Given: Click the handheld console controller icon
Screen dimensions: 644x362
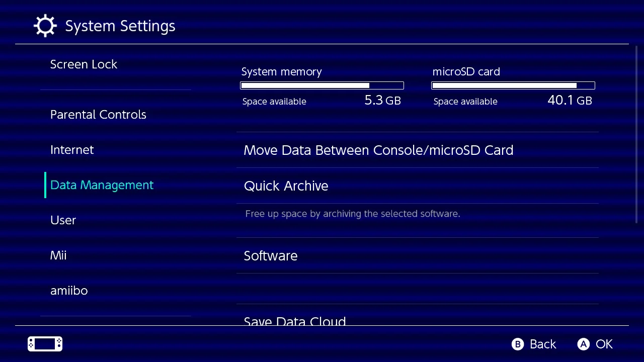Looking at the screenshot, I should pyautogui.click(x=45, y=344).
